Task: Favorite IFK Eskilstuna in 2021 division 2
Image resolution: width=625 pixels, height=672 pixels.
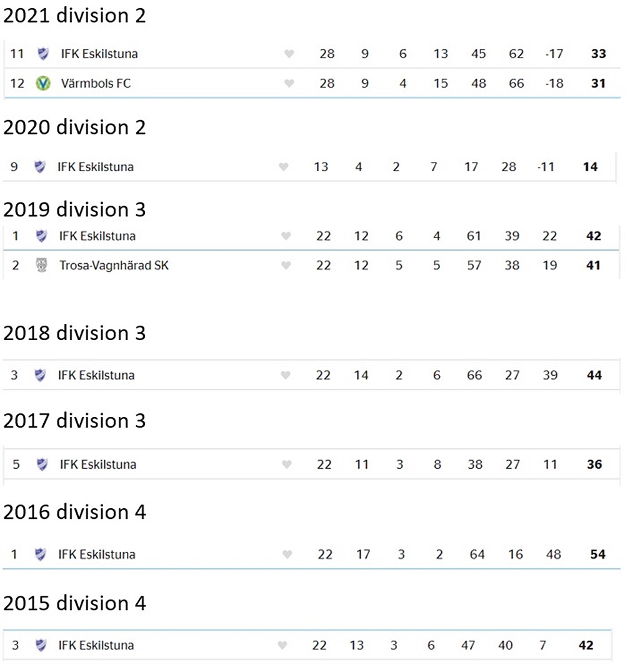Action: (x=289, y=54)
